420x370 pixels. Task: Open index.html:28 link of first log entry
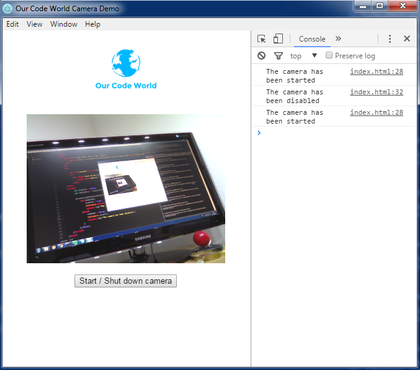pos(376,71)
